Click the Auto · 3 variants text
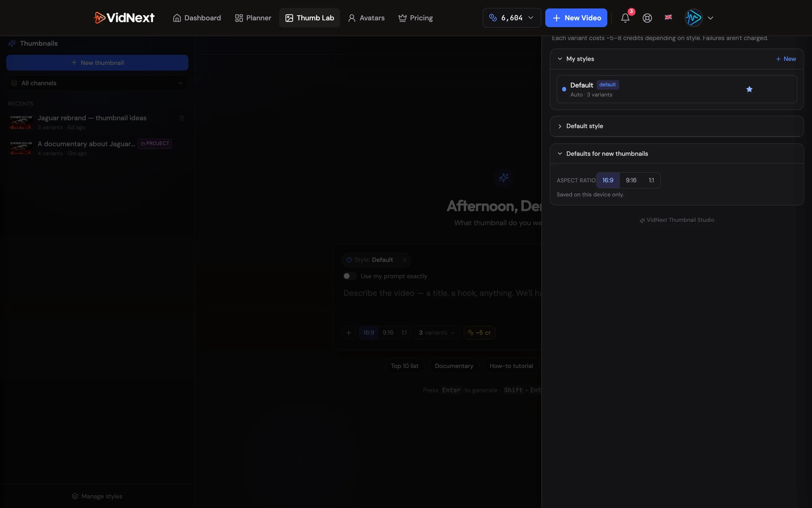 click(x=591, y=95)
